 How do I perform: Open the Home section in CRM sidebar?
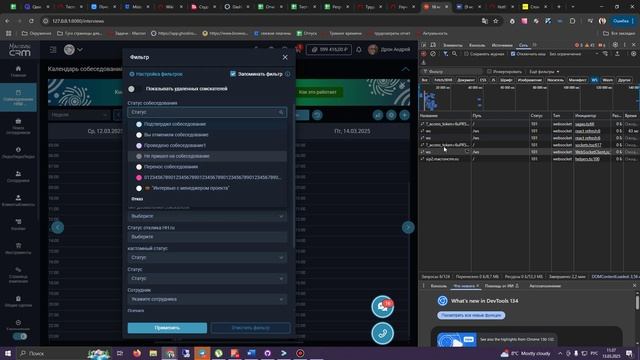(18, 71)
